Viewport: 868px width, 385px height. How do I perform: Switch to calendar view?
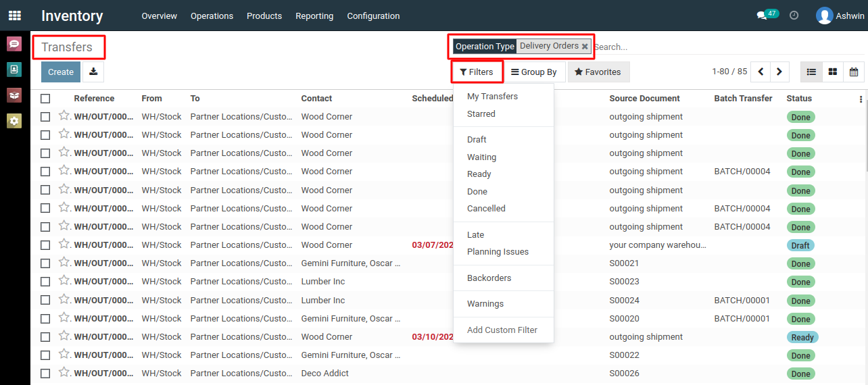pos(854,72)
